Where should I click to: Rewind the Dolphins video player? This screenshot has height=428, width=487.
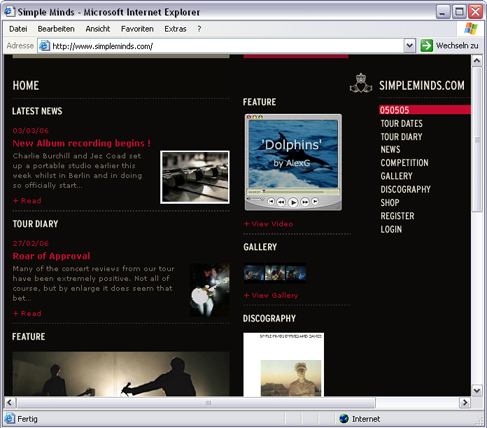[x=281, y=202]
